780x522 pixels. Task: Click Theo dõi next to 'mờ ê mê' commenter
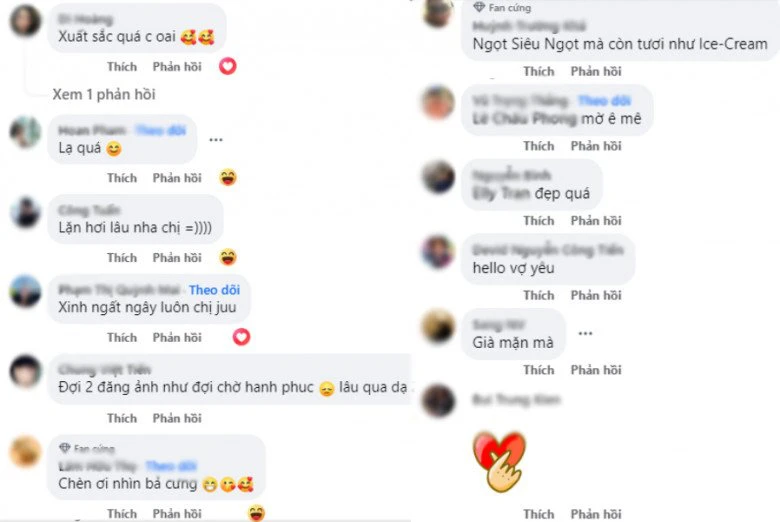coord(604,101)
